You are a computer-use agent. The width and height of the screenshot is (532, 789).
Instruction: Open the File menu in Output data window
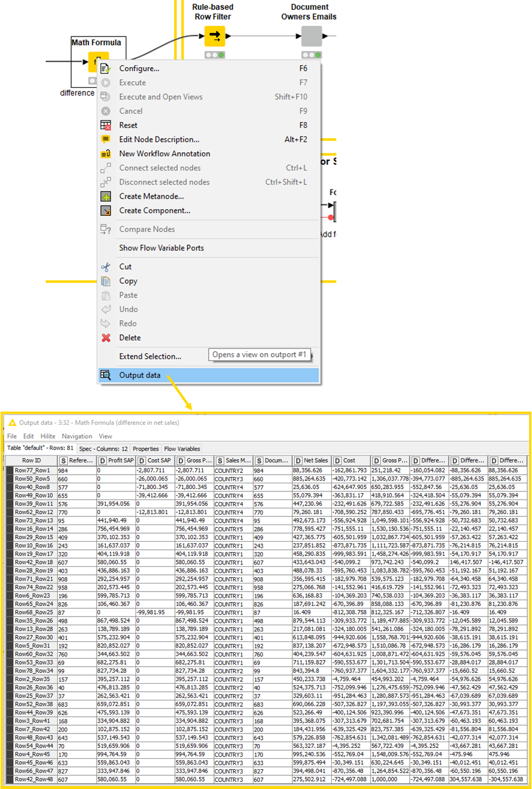click(12, 436)
